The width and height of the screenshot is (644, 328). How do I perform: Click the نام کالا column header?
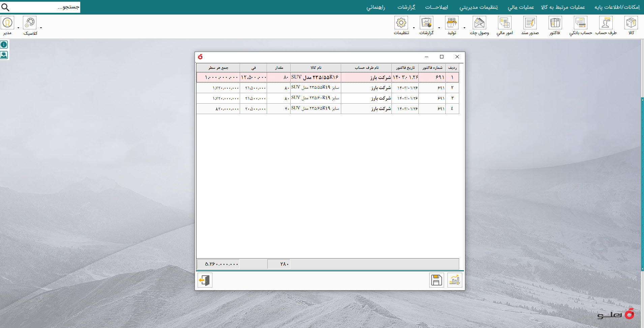tap(316, 68)
